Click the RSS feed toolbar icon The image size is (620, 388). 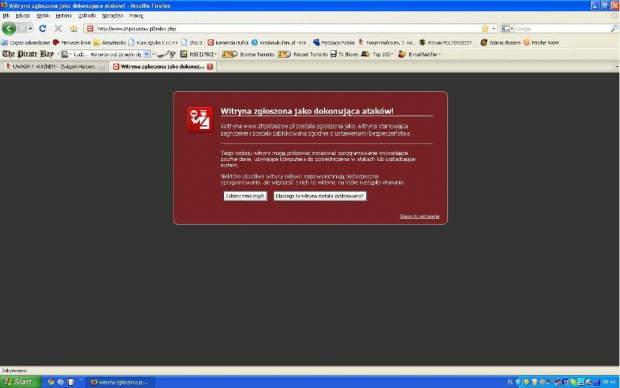tap(183, 54)
